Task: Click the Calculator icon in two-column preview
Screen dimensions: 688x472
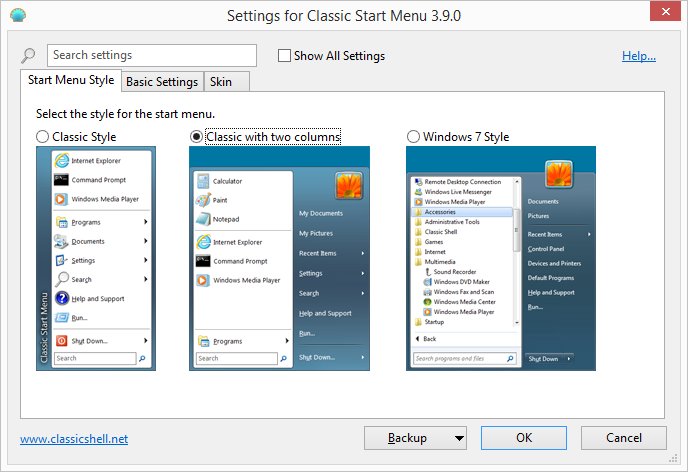Action: (x=203, y=181)
